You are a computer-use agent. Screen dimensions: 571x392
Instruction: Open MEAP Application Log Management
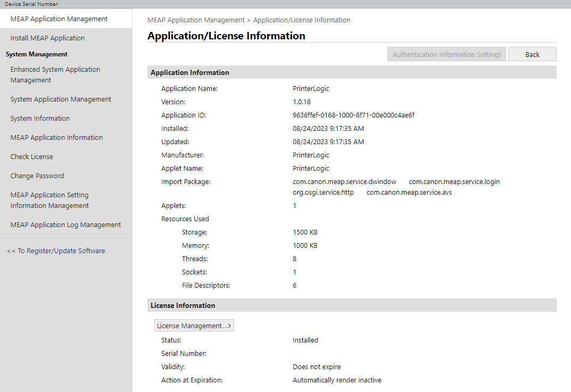[x=65, y=225]
